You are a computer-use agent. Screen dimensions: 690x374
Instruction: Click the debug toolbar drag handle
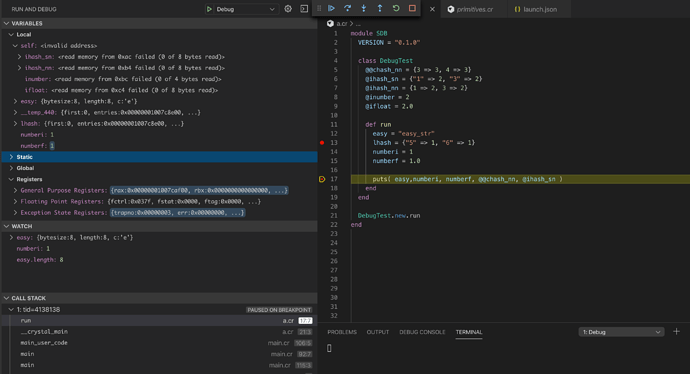(319, 8)
